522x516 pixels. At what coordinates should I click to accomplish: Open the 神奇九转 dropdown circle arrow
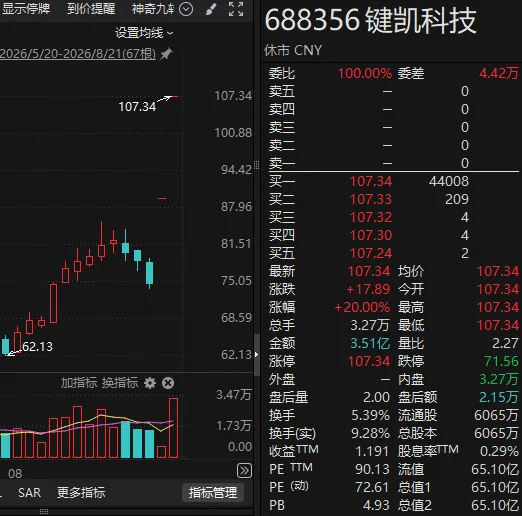(x=186, y=9)
